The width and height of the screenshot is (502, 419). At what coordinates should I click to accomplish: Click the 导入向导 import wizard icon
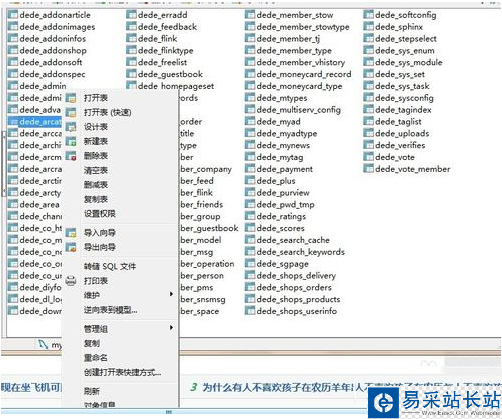coord(71,233)
